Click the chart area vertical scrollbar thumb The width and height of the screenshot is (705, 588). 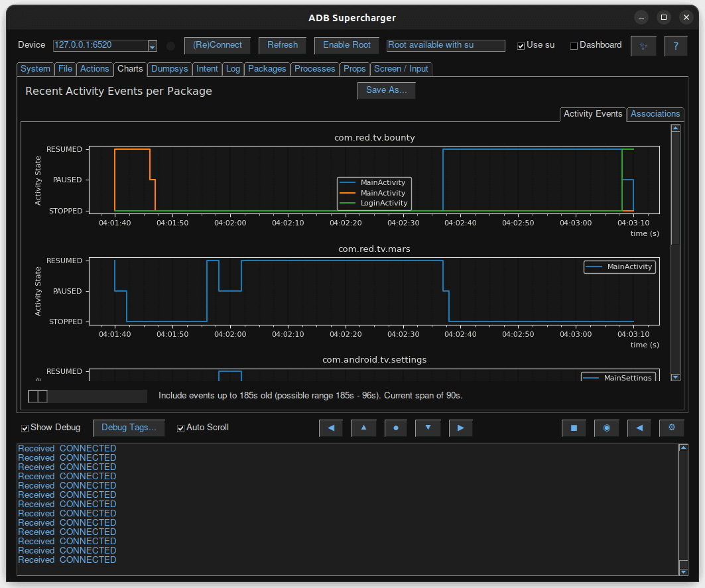tap(675, 188)
